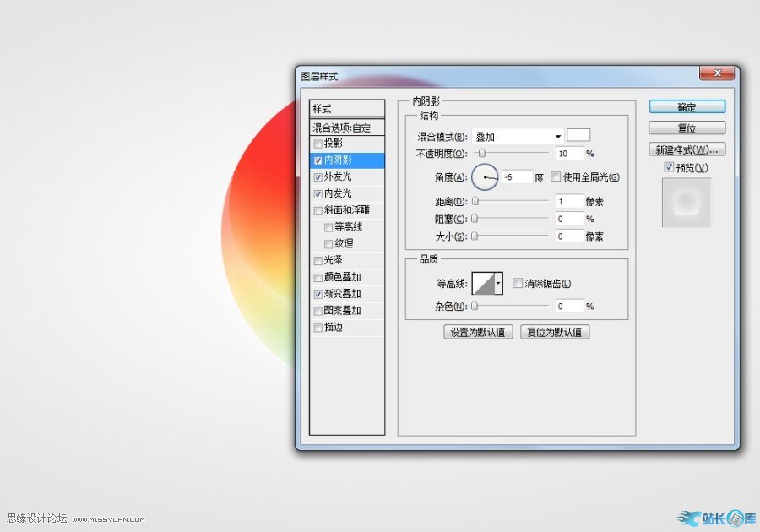This screenshot has width=760, height=532.
Task: Click the contour (等高线) curve thumbnail
Action: point(483,284)
